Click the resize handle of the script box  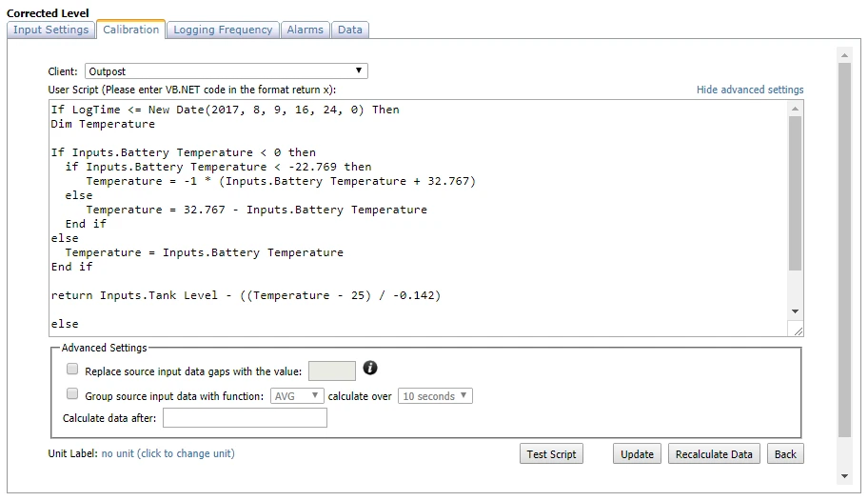coord(797,330)
